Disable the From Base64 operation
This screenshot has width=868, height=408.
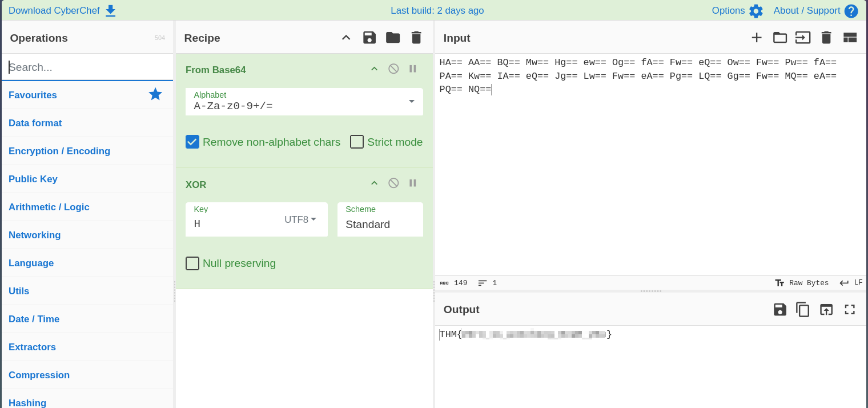tap(393, 69)
